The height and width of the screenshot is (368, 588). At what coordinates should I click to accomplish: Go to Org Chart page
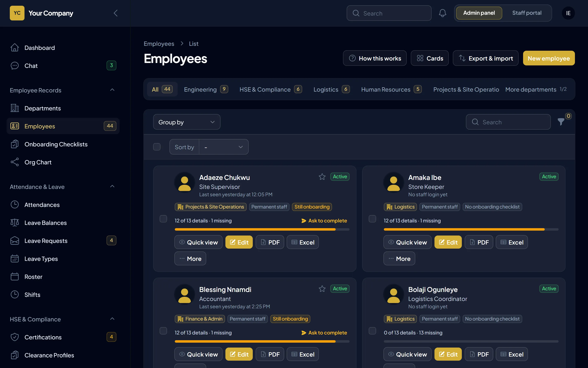pyautogui.click(x=63, y=162)
